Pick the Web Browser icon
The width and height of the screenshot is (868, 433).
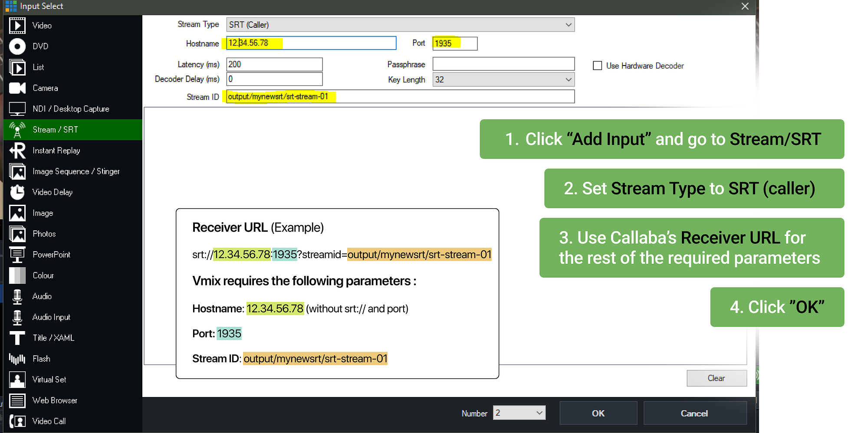click(17, 400)
